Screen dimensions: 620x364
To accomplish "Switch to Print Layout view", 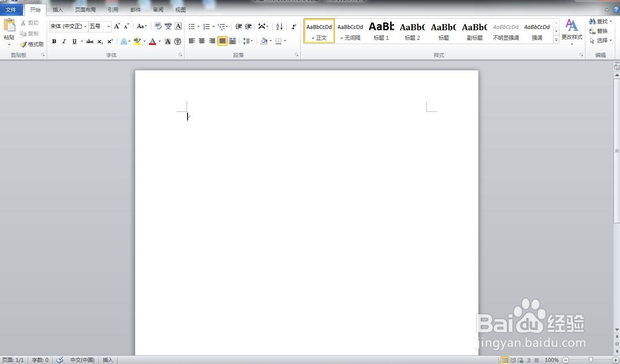I will (x=505, y=360).
